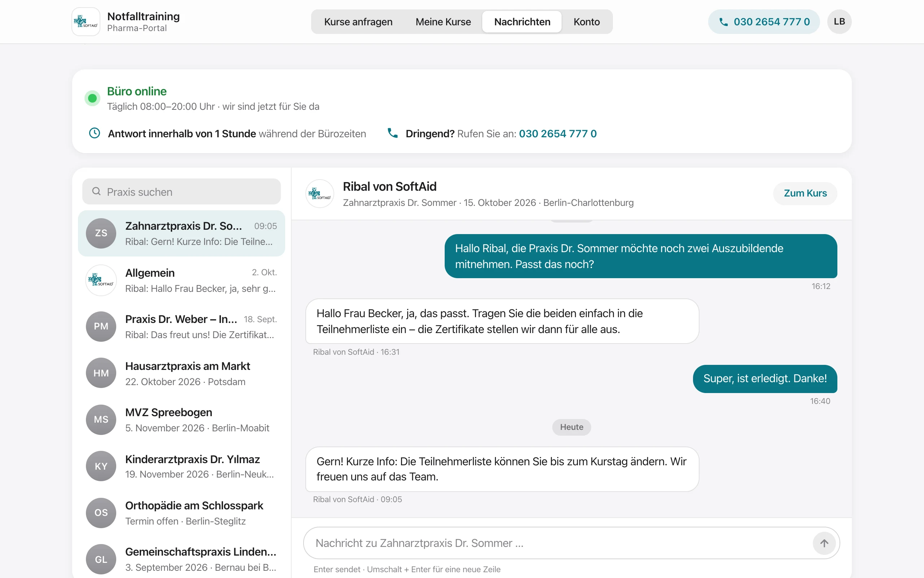The image size is (924, 578).
Task: Open the Meine Kurse tab
Action: click(x=443, y=22)
